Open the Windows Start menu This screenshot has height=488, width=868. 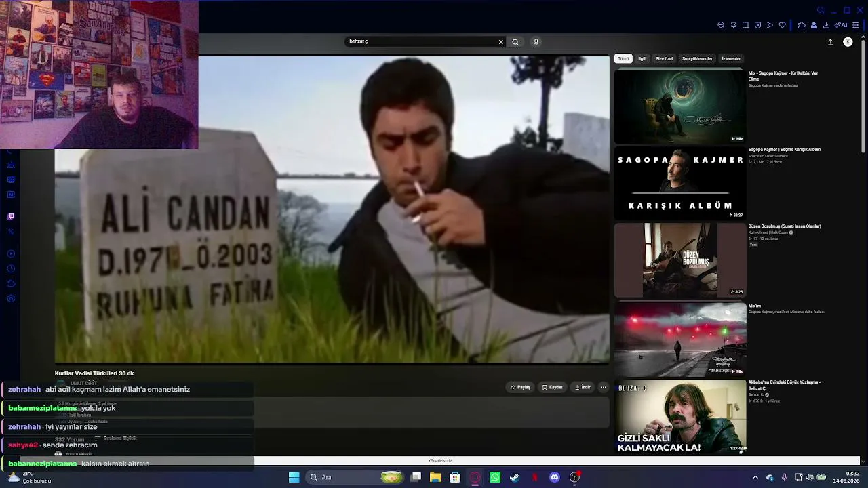(x=294, y=477)
